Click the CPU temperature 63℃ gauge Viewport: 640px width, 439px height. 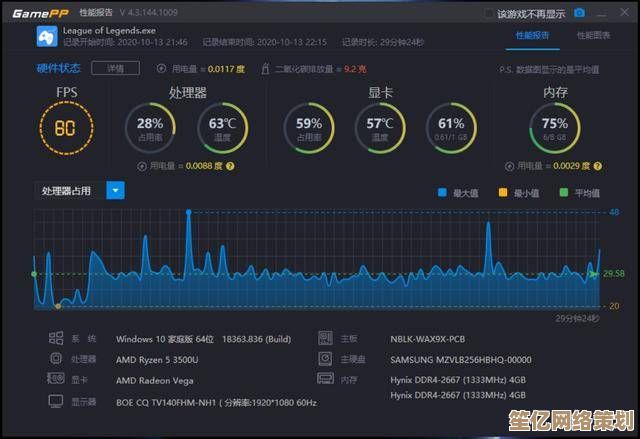(222, 128)
